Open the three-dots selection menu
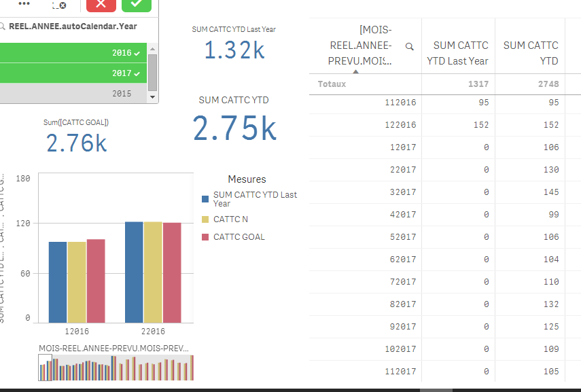 (x=24, y=3)
